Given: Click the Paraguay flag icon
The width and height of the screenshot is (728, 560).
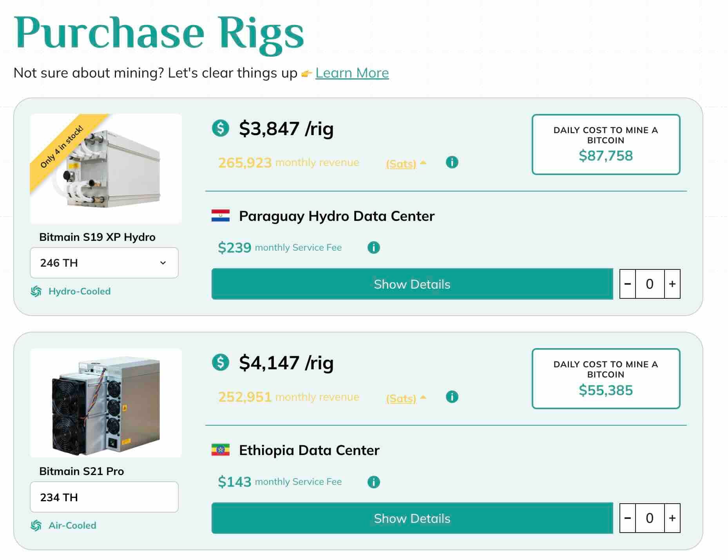Looking at the screenshot, I should (221, 216).
